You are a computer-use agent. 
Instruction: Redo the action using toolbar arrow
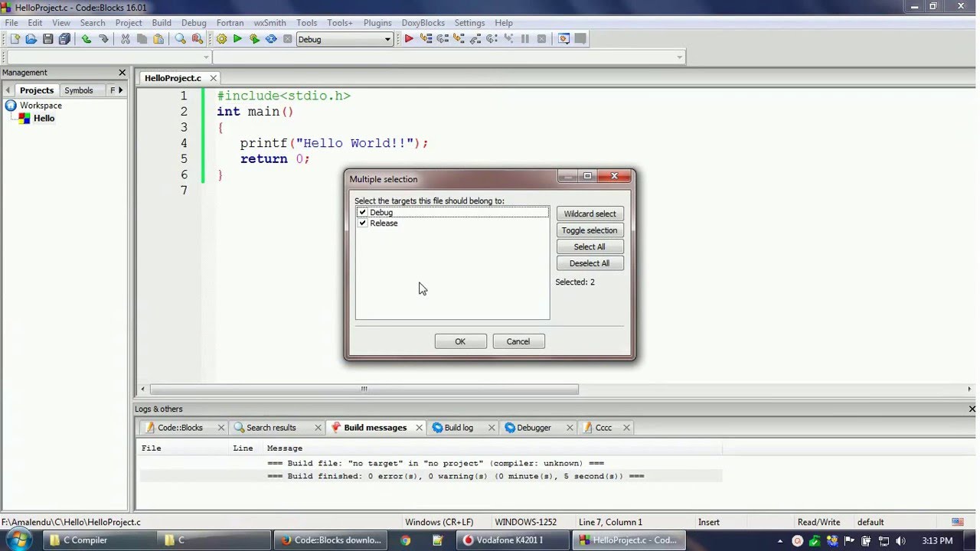[103, 39]
